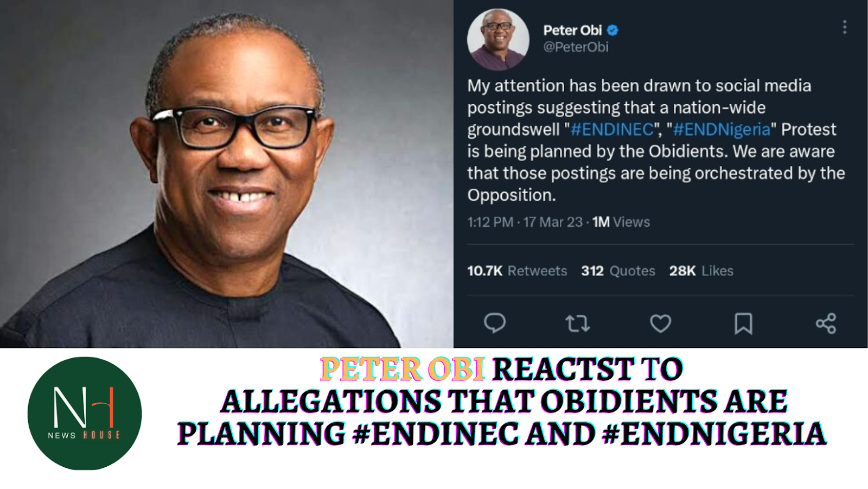The width and height of the screenshot is (868, 489).
Task: Click the blue verified badge
Action: click(x=612, y=30)
